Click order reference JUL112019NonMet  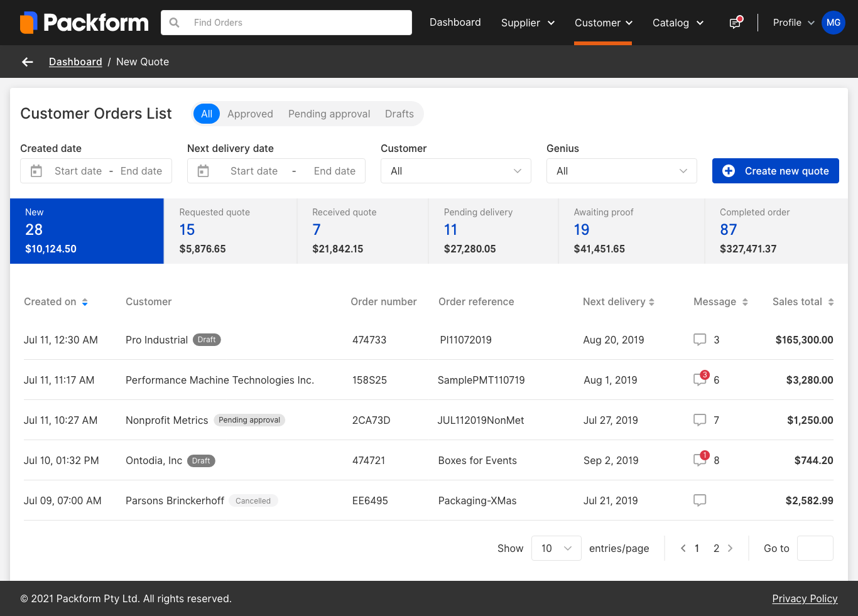tap(481, 420)
